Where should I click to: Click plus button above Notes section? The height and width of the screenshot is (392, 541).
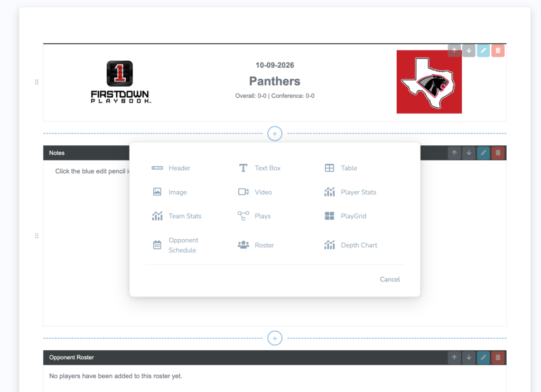[x=275, y=134]
